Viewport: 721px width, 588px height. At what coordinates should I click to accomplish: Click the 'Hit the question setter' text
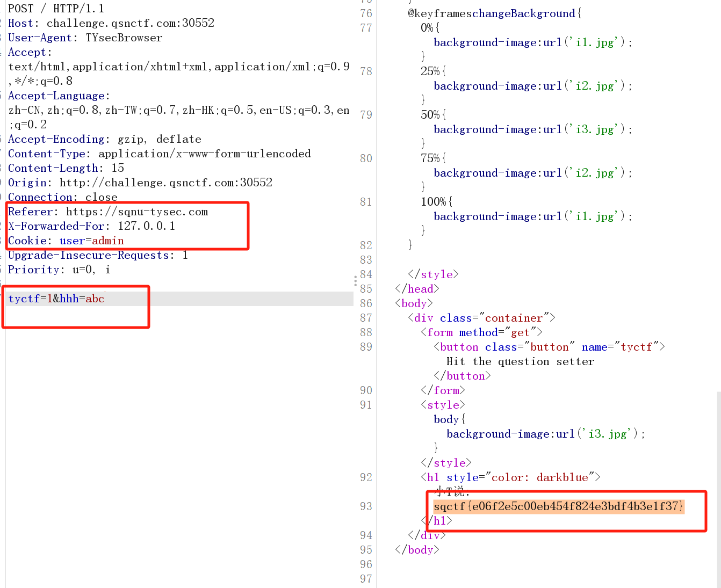[521, 361]
